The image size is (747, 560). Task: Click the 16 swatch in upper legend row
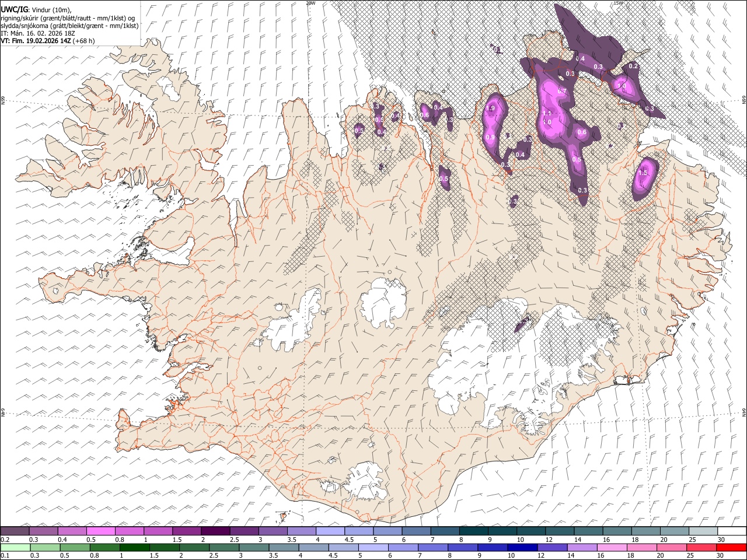pyautogui.click(x=617, y=531)
